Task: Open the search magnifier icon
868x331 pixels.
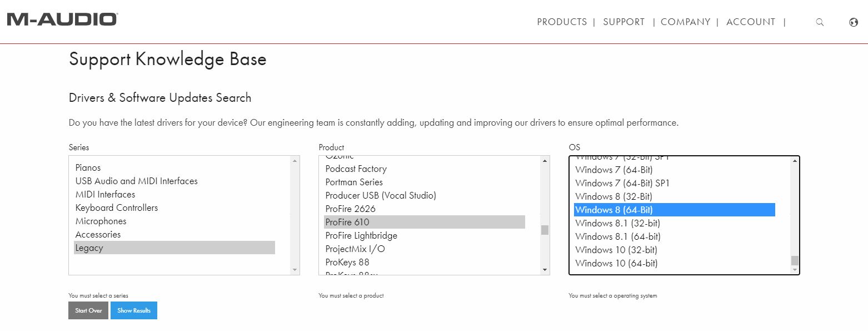Action: pos(820,22)
